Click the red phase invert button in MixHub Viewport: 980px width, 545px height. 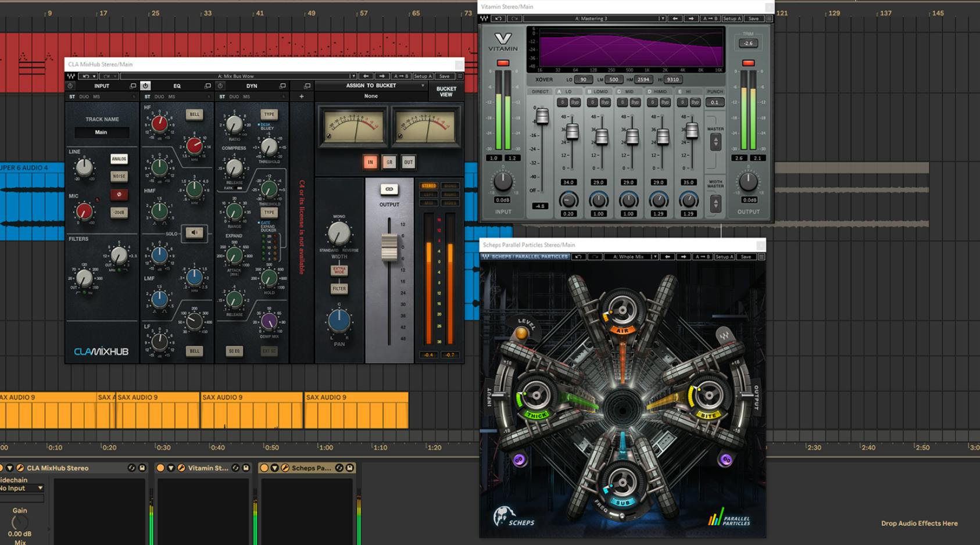[x=119, y=194]
